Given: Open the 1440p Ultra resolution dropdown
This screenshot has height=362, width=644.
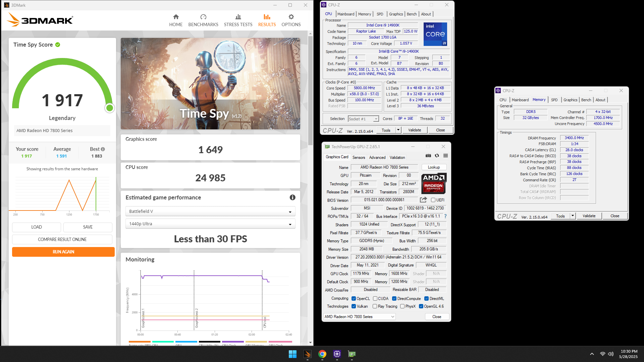Looking at the screenshot, I should (x=210, y=224).
